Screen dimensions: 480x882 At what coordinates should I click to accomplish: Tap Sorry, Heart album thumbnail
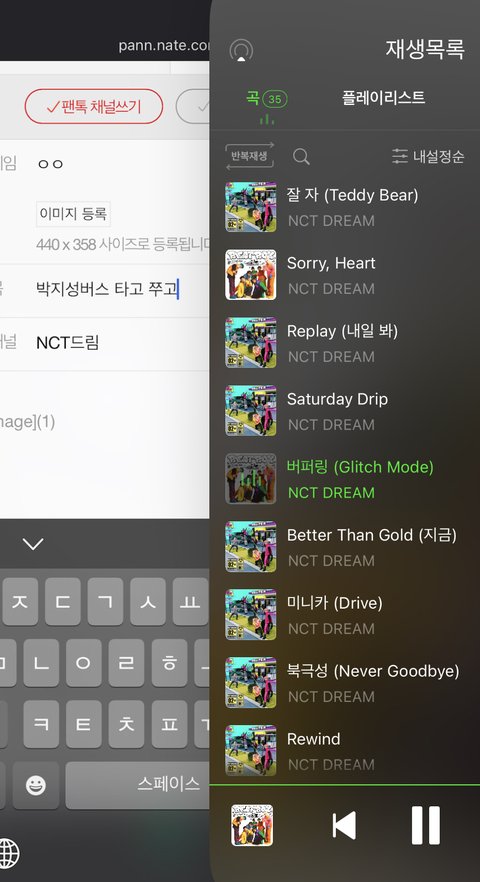(x=250, y=274)
